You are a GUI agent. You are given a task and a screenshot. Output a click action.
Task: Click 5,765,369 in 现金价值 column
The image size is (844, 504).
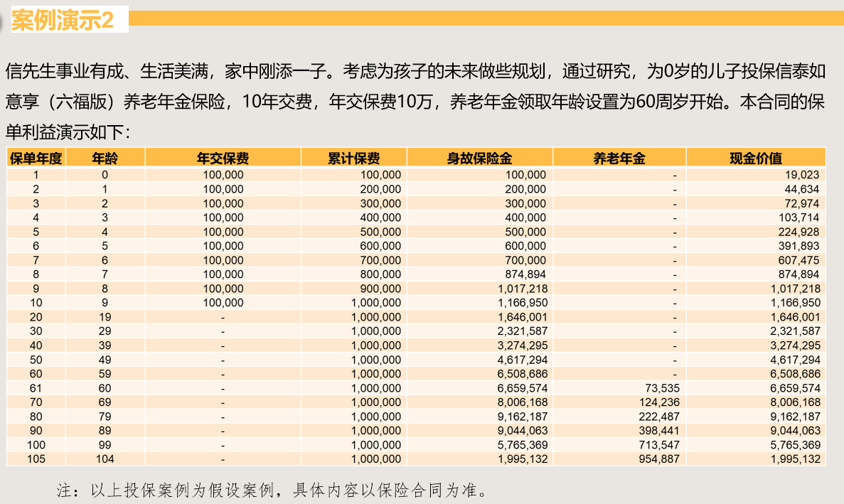coord(796,446)
